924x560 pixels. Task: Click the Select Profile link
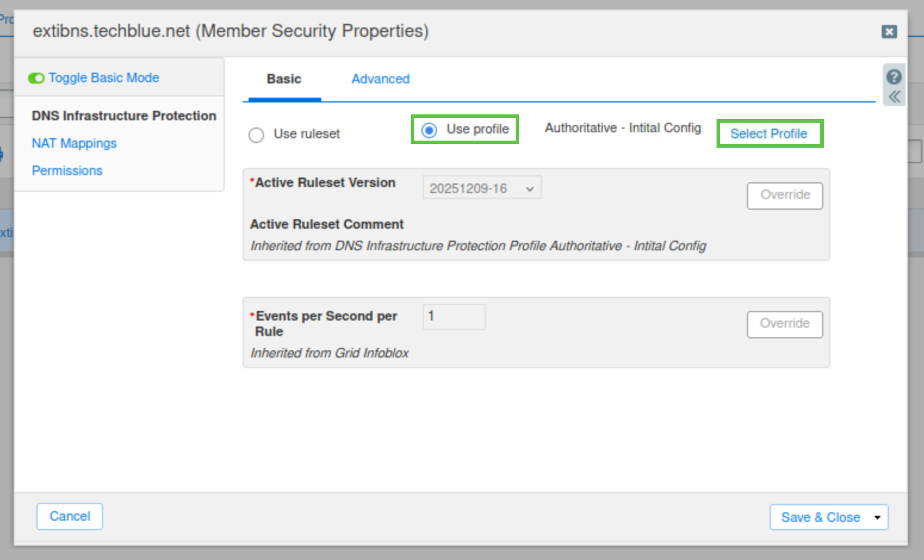pyautogui.click(x=768, y=134)
